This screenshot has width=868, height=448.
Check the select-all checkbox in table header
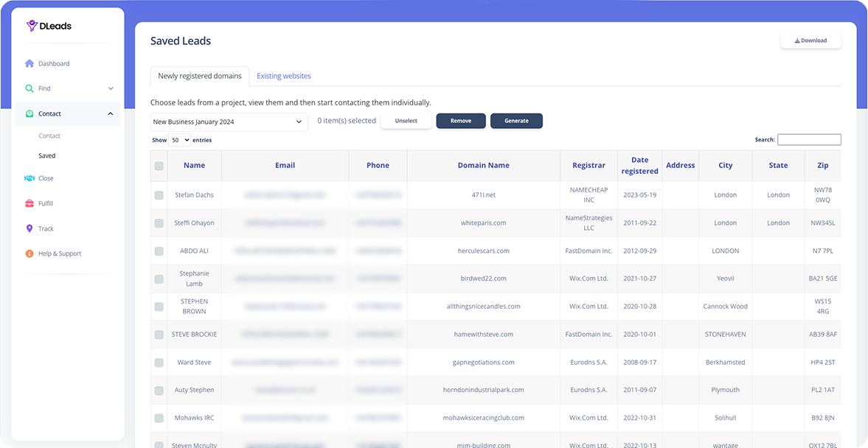tap(159, 167)
